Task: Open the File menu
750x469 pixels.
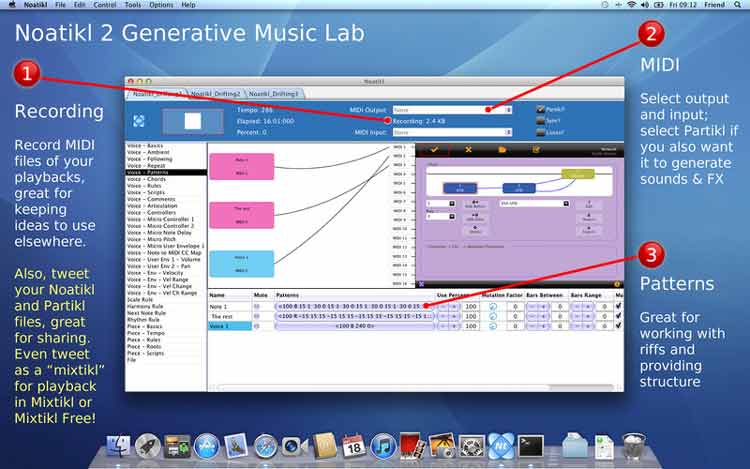Action: point(60,5)
